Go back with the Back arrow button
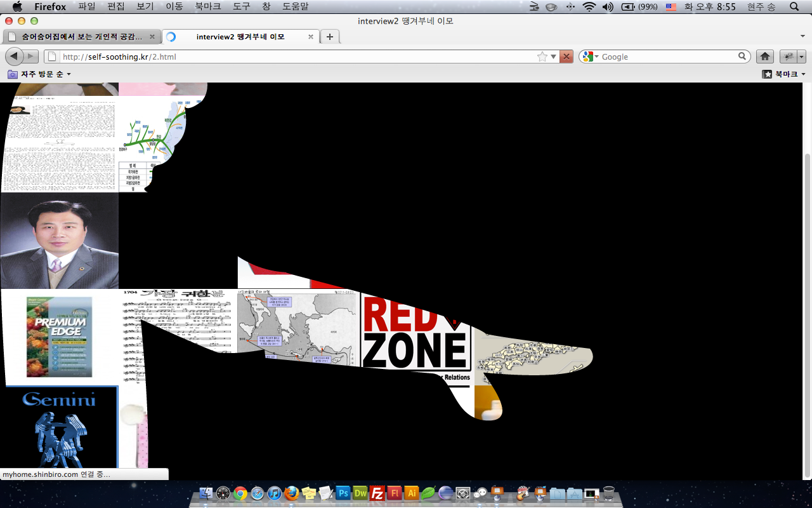Image resolution: width=812 pixels, height=508 pixels. click(x=13, y=57)
